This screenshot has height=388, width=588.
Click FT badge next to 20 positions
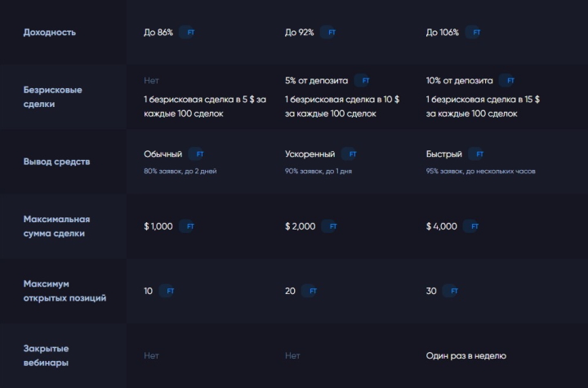pyautogui.click(x=312, y=291)
